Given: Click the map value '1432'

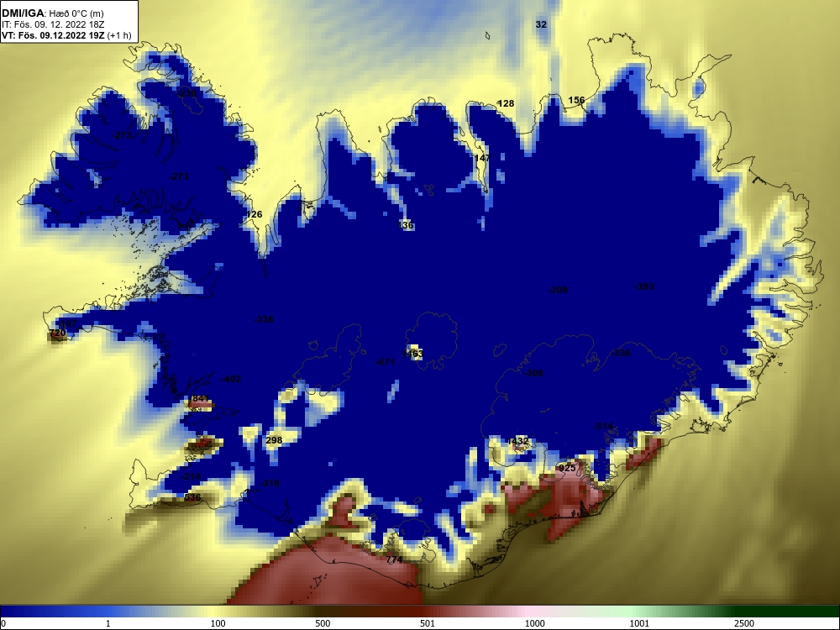Looking at the screenshot, I should [517, 441].
